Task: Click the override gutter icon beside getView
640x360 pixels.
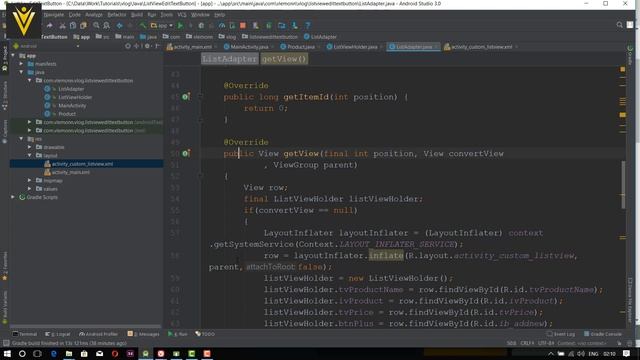Action: point(186,153)
